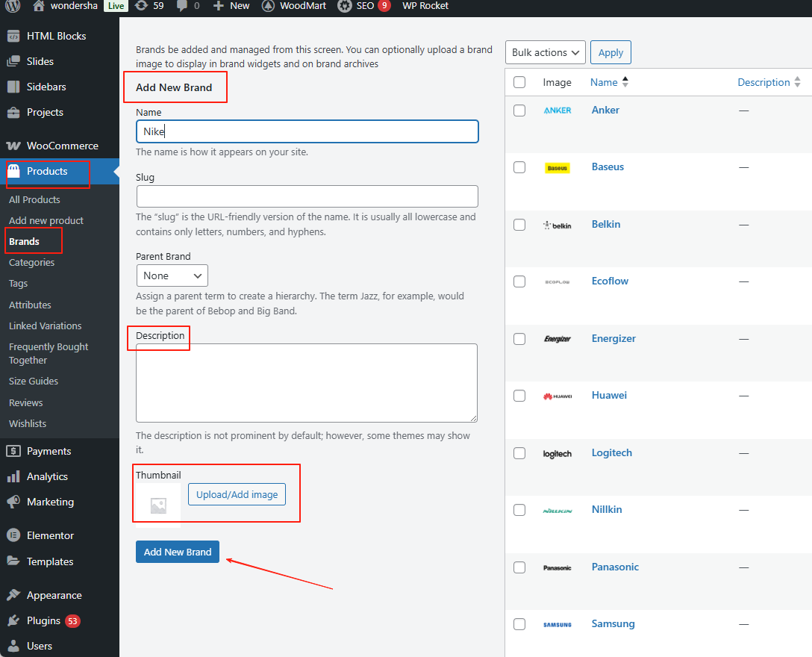Click the Marketing megaphone icon
This screenshot has height=657, width=812.
(x=13, y=502)
